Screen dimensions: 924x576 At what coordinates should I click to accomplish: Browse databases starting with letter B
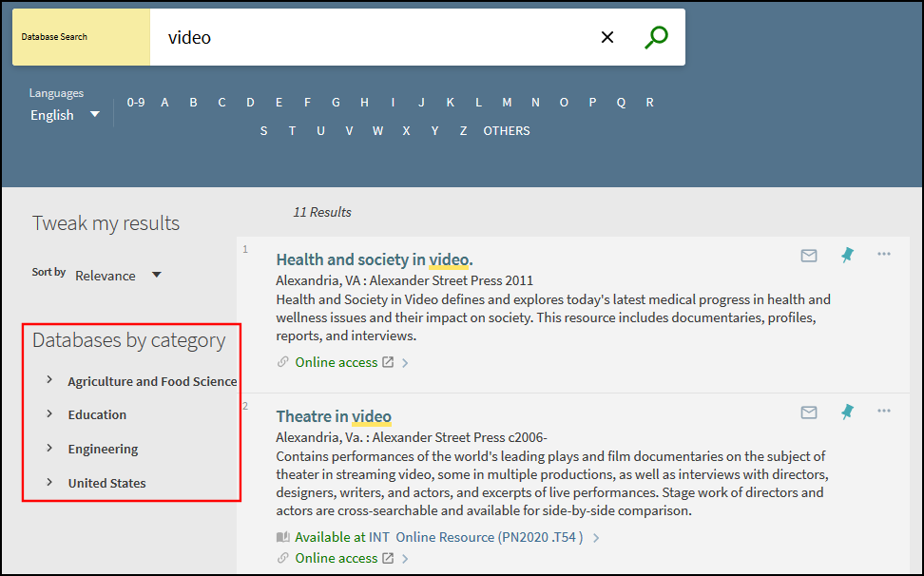193,103
